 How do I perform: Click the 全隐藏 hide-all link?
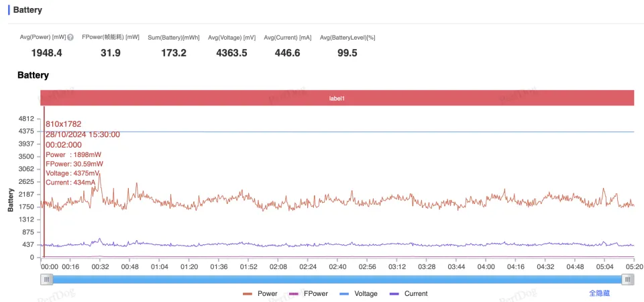click(599, 293)
